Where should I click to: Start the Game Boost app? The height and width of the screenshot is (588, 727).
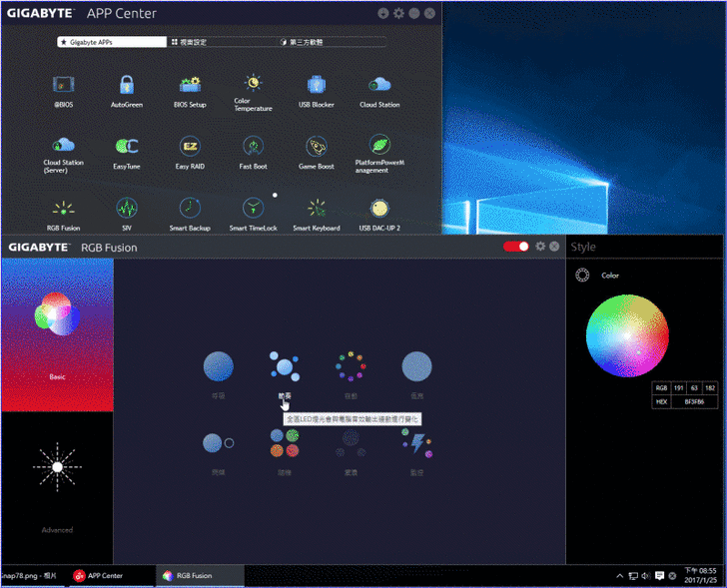pos(317,148)
